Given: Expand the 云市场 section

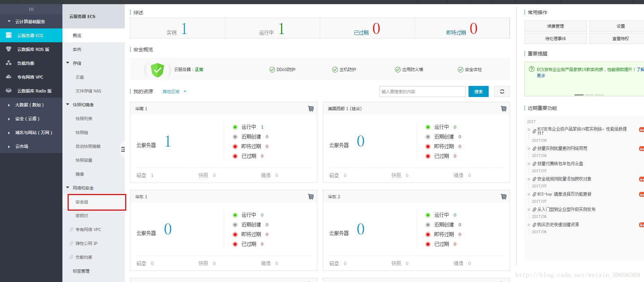Looking at the screenshot, I should coord(9,147).
